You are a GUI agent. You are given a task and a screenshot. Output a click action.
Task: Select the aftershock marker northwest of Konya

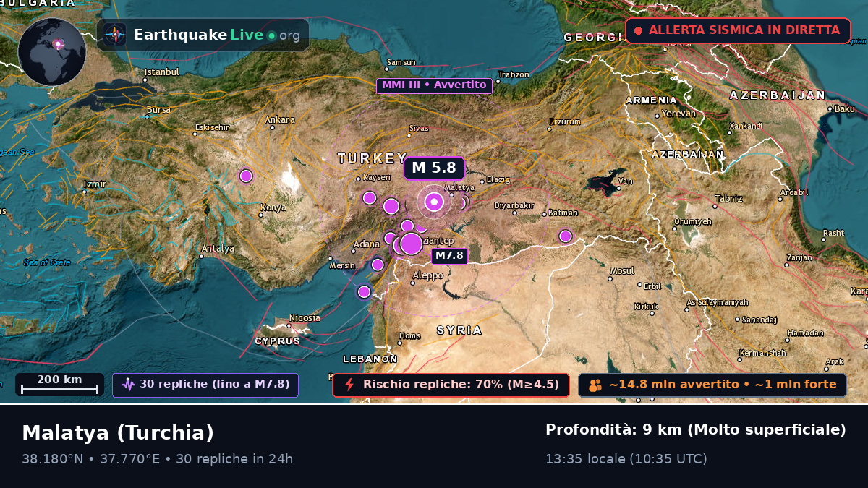[246, 176]
